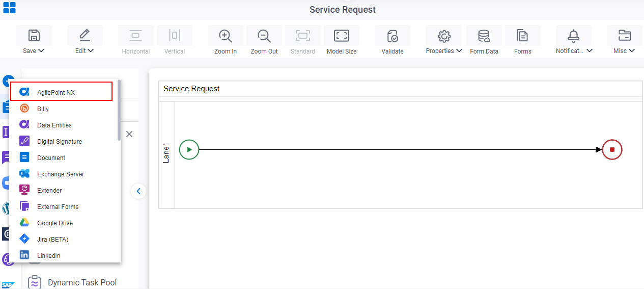This screenshot has width=644, height=289.
Task: Expand the Edit dropdown arrow
Action: click(91, 50)
